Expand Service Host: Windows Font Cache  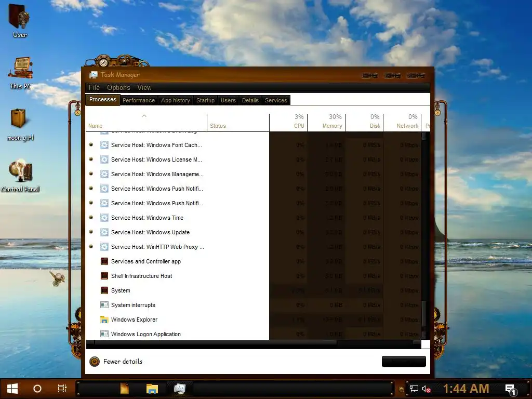[91, 144]
